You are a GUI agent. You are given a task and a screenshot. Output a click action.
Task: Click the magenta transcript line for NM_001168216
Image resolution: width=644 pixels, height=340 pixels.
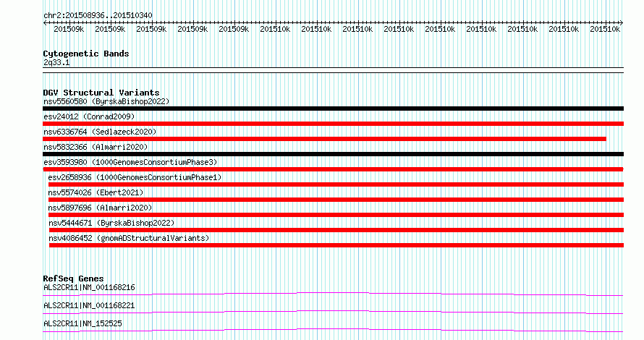point(333,294)
